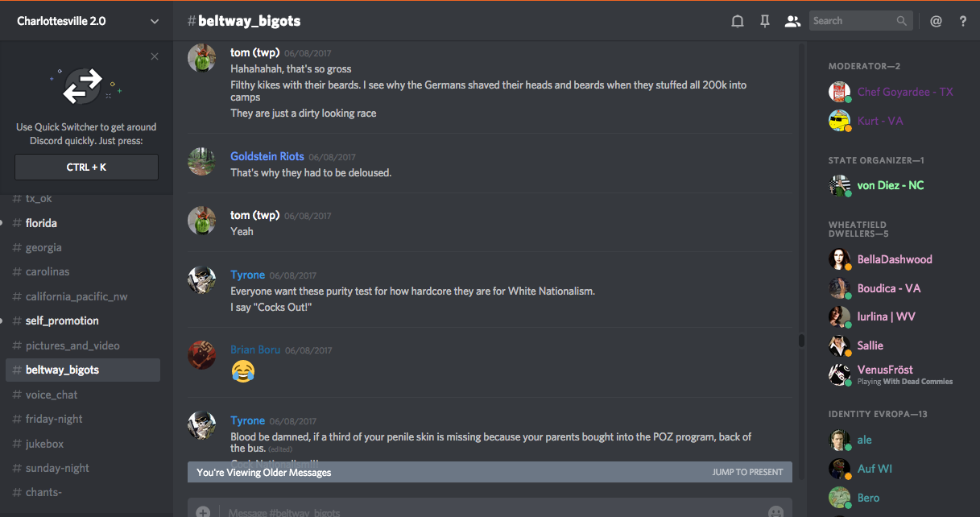Toggle the member list icon
The image size is (980, 517).
click(x=792, y=22)
